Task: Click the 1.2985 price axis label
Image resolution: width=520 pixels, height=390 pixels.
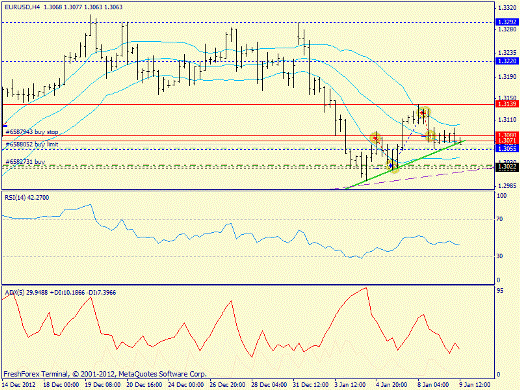Action: pyautogui.click(x=507, y=186)
